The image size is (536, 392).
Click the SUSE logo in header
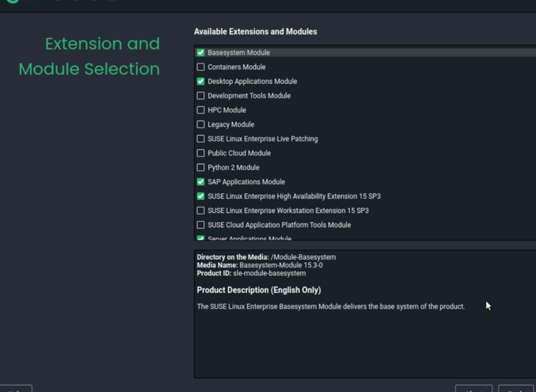[x=13, y=1]
